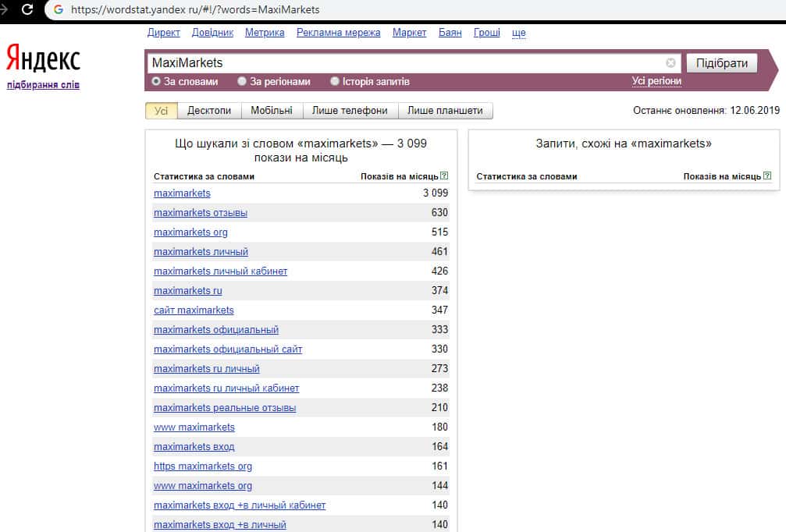Open the 'maximarkets отзывы' keyword link
Screen dimensions: 786x532
pos(201,213)
